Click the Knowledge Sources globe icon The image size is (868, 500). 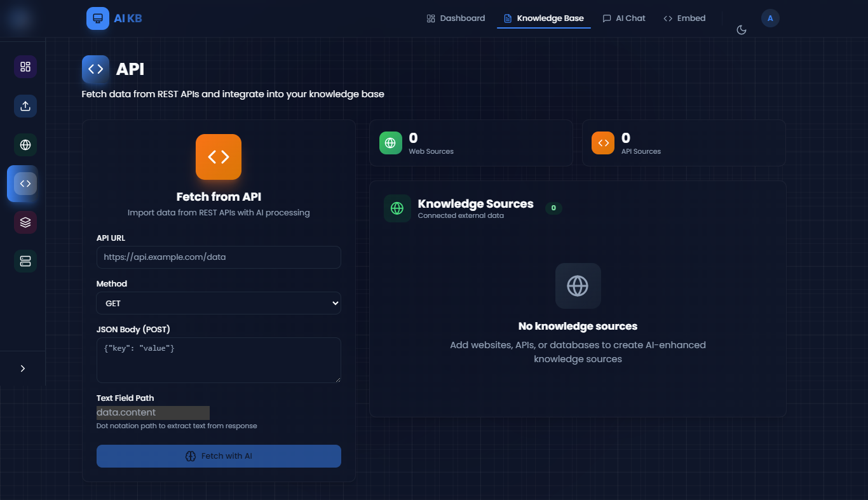[x=397, y=208]
